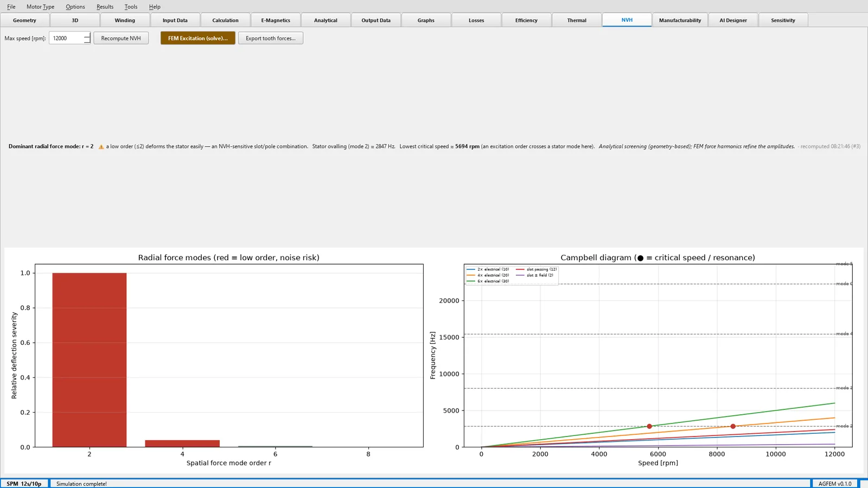Increase max speed with stepper up arrow
868x488 pixels.
pyautogui.click(x=87, y=35)
